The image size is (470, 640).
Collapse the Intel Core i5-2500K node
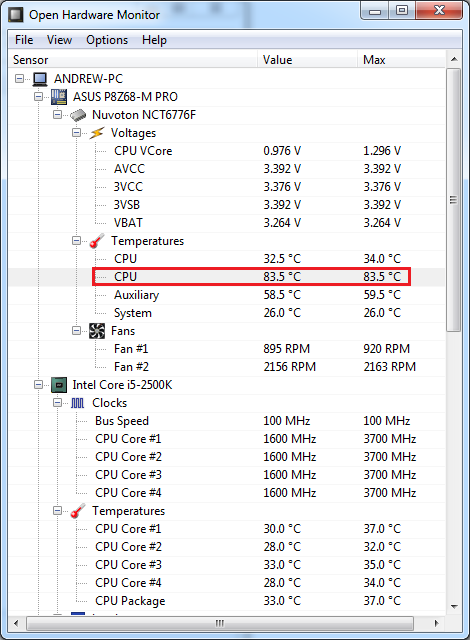[x=38, y=384]
